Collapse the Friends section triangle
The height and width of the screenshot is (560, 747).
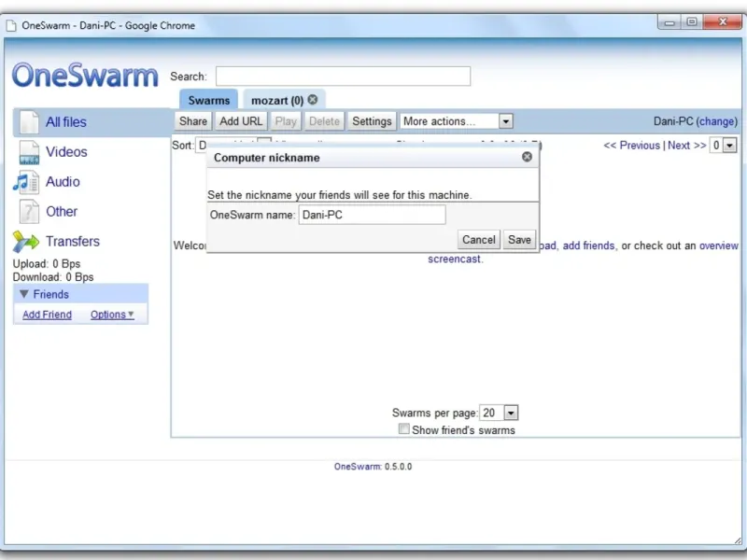click(24, 294)
